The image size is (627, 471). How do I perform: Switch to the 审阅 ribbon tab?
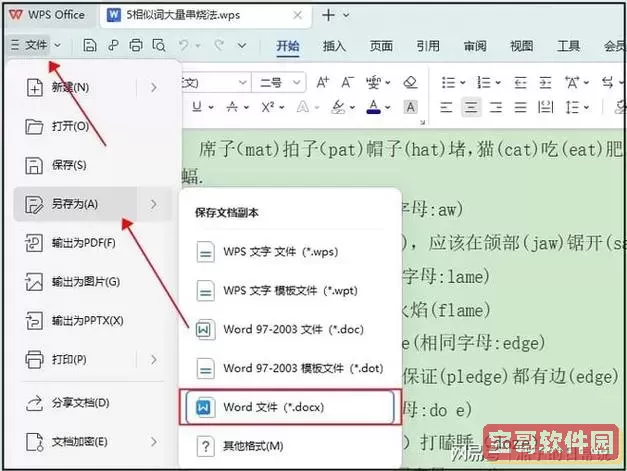click(475, 46)
